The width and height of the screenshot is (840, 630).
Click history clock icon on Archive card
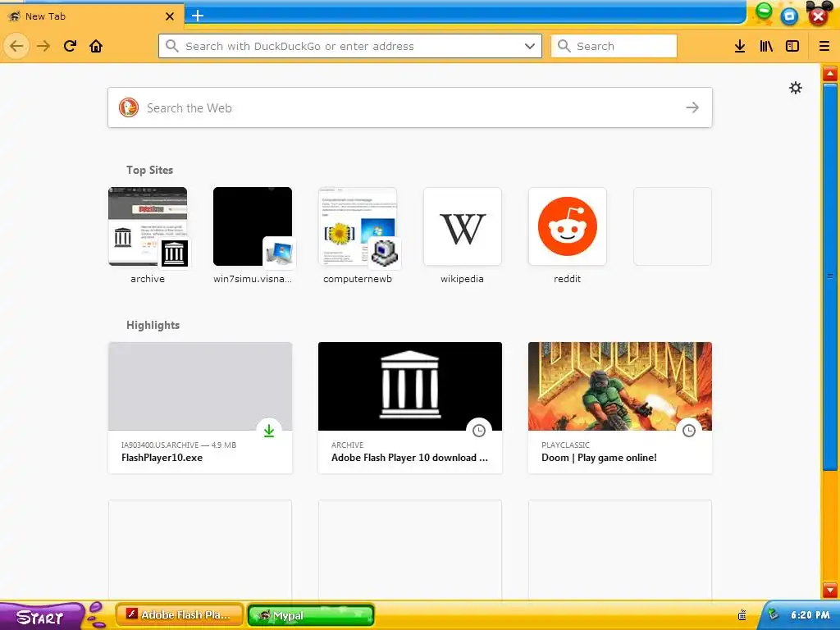click(x=479, y=431)
